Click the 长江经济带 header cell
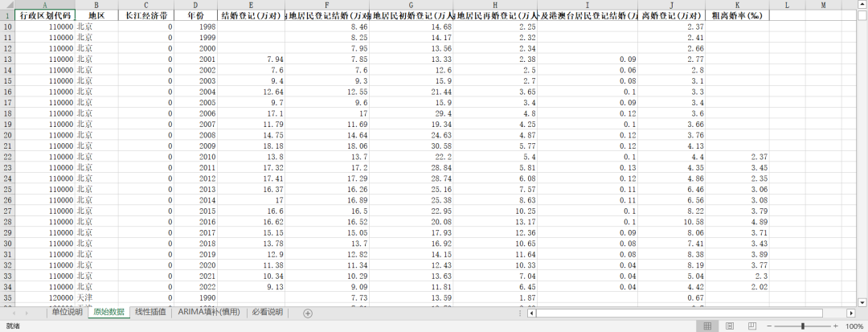868x332 pixels. click(x=145, y=16)
